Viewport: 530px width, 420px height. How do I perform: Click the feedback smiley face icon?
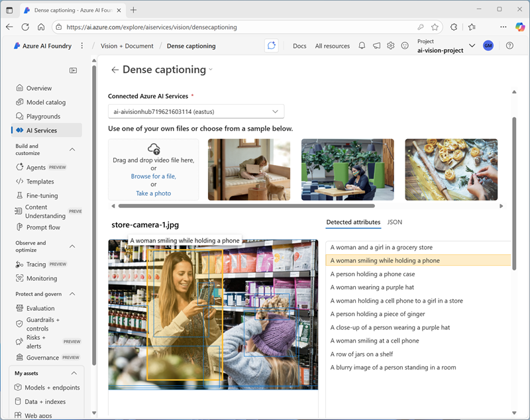[x=405, y=46]
